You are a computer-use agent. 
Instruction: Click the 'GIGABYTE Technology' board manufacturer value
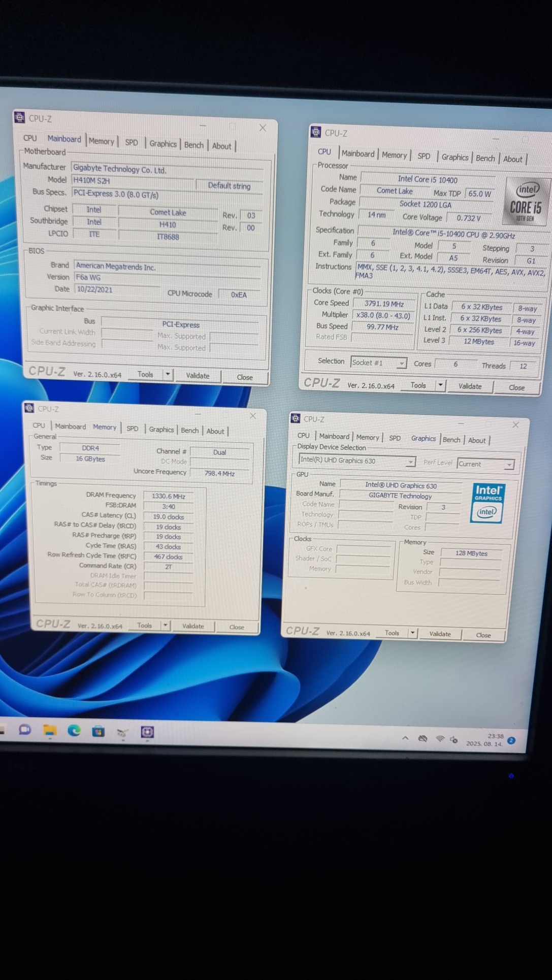[400, 496]
